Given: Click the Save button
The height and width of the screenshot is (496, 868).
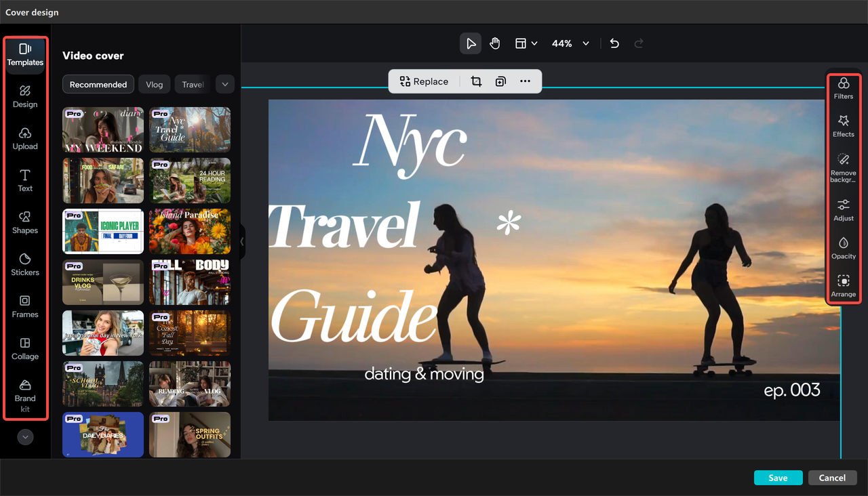Looking at the screenshot, I should pyautogui.click(x=778, y=478).
